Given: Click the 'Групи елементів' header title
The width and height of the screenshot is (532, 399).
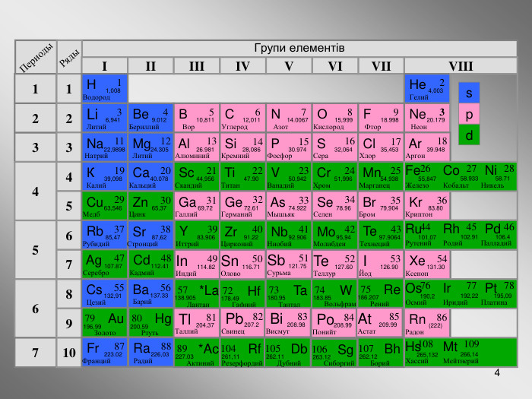Looking at the screenshot, I should (299, 48).
